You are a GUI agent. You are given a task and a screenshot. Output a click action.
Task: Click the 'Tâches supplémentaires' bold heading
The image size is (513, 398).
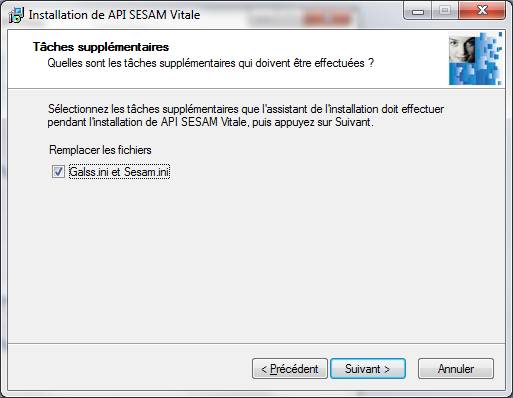[x=101, y=47]
